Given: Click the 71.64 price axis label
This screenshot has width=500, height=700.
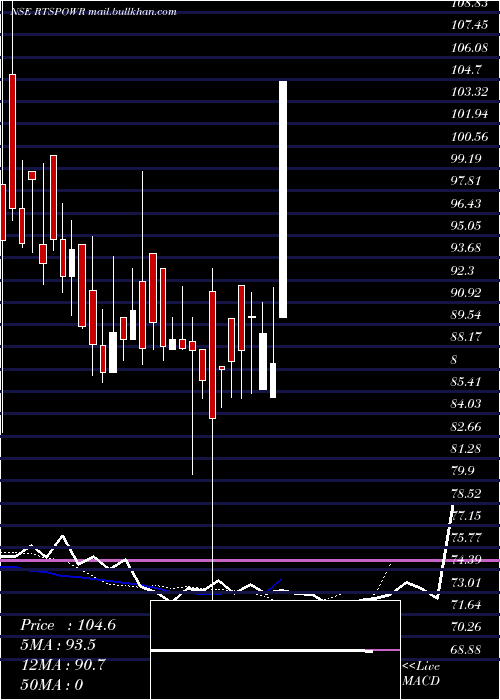Looking at the screenshot, I should [467, 604].
